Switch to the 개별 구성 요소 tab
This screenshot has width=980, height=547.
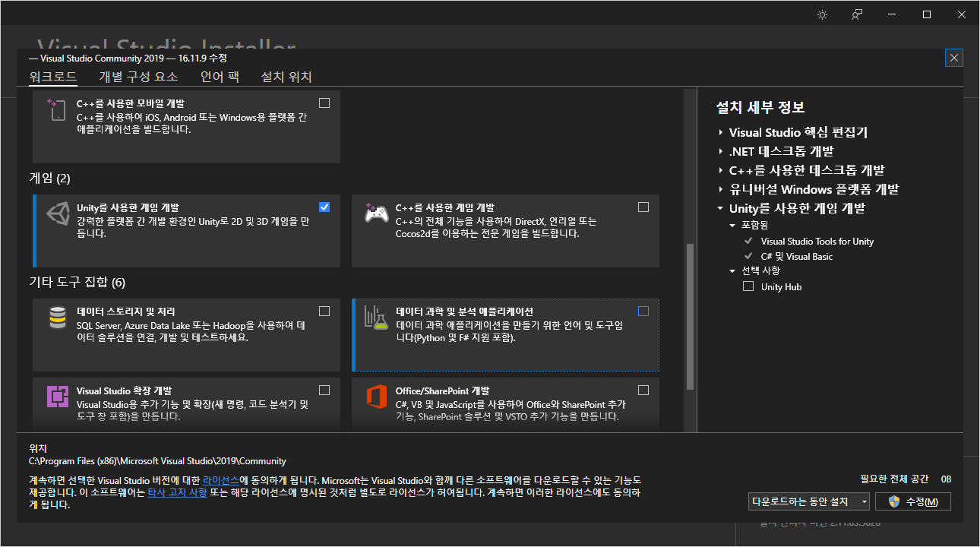coord(138,77)
